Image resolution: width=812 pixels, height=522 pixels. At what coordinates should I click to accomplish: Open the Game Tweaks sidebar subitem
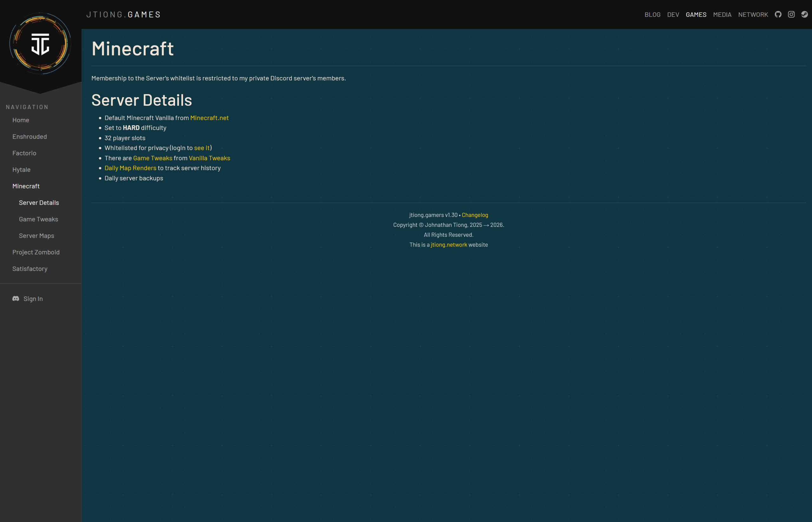(x=38, y=219)
